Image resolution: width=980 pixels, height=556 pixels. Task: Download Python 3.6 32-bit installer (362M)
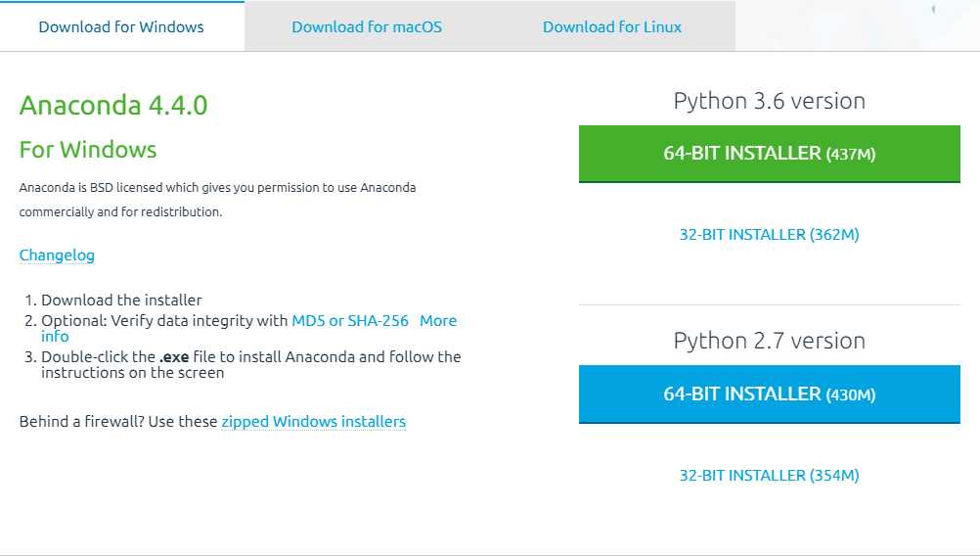(770, 235)
